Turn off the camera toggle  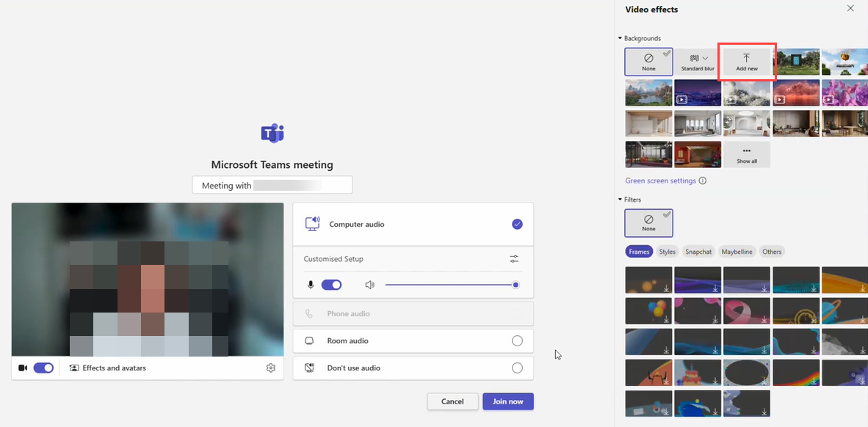43,368
